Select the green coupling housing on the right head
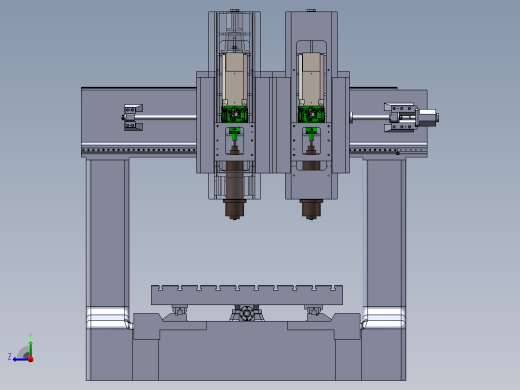The width and height of the screenshot is (520, 390). point(311,114)
